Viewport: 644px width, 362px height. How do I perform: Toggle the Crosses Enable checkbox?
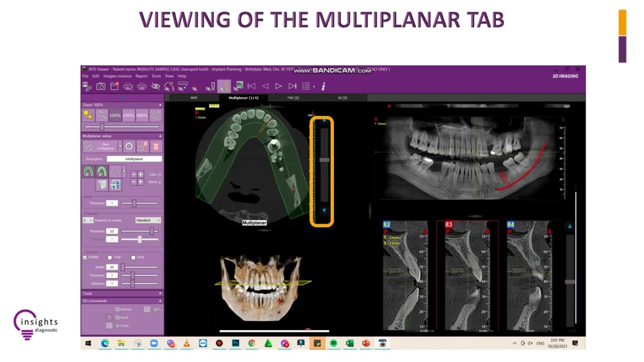85,257
